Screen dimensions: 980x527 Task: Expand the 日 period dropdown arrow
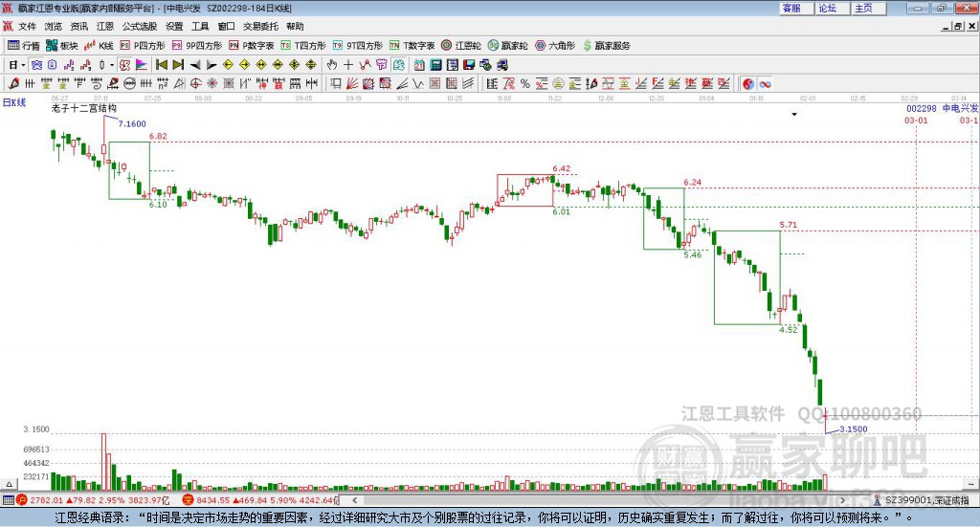[x=23, y=65]
